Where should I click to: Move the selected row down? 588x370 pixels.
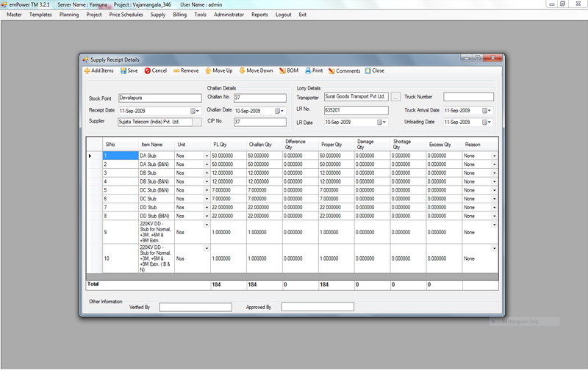click(255, 71)
